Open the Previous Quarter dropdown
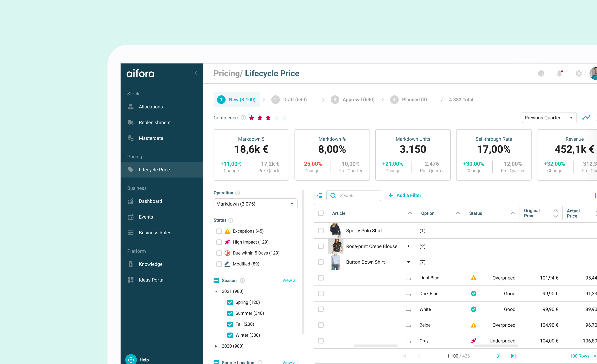 pyautogui.click(x=549, y=118)
